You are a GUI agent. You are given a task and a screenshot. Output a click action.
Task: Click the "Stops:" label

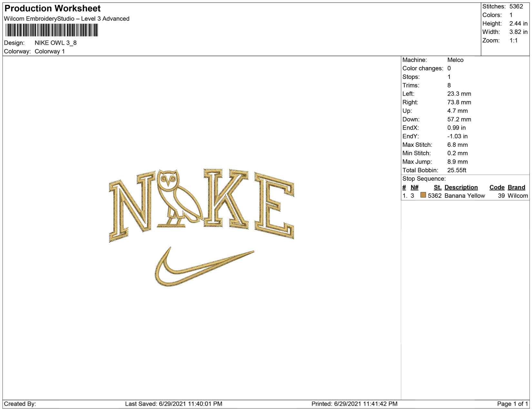coord(411,77)
